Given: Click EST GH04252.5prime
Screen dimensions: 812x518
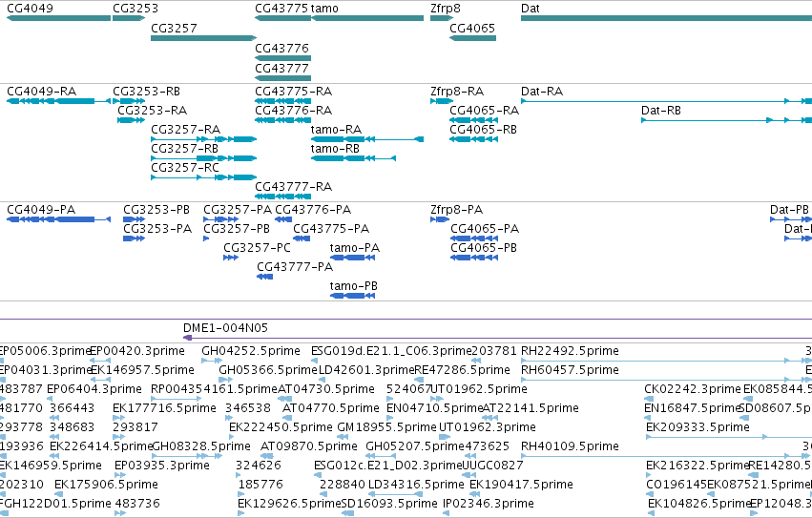Looking at the screenshot, I should click(212, 361).
